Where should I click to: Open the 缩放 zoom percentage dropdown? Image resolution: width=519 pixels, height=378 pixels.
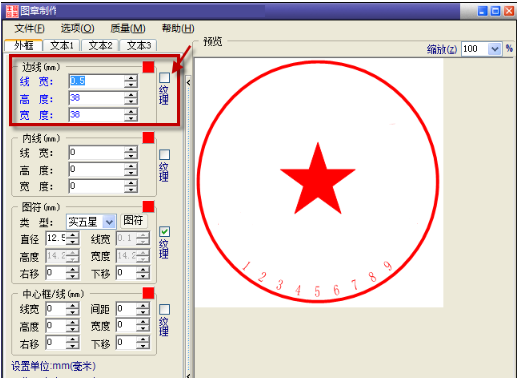[495, 49]
